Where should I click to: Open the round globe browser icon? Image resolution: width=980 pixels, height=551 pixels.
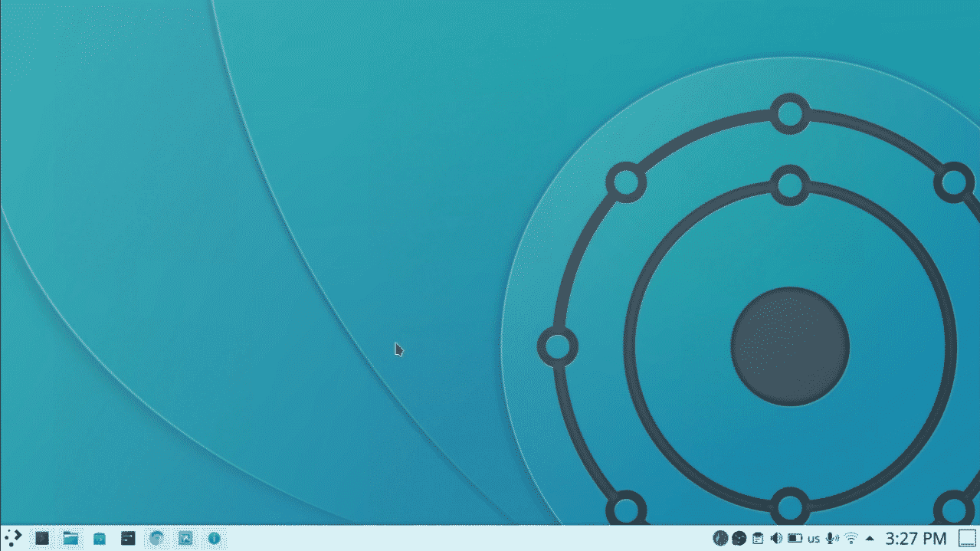[x=156, y=538]
